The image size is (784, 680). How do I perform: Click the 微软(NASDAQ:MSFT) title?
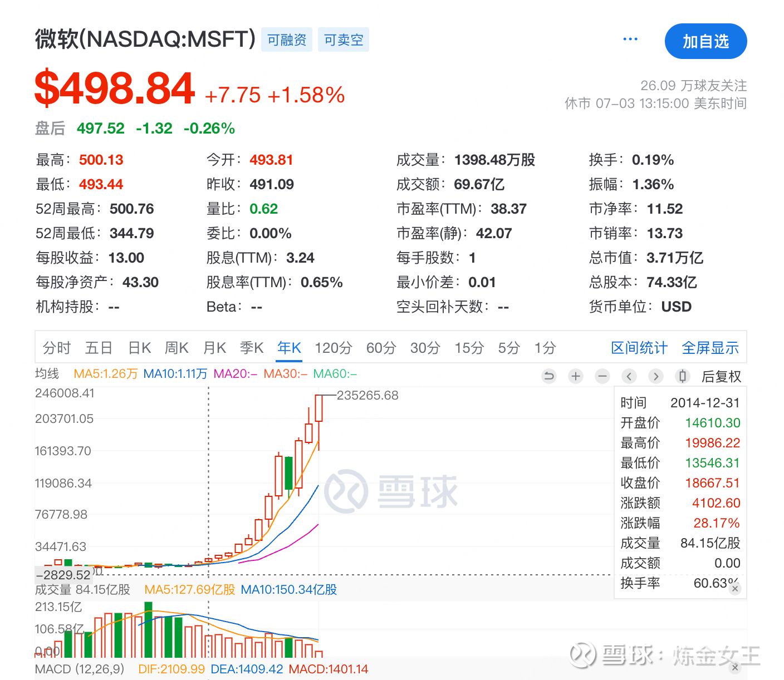[x=145, y=40]
